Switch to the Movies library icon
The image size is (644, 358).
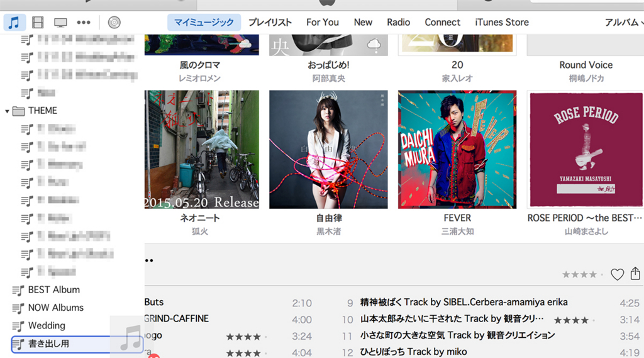click(38, 22)
